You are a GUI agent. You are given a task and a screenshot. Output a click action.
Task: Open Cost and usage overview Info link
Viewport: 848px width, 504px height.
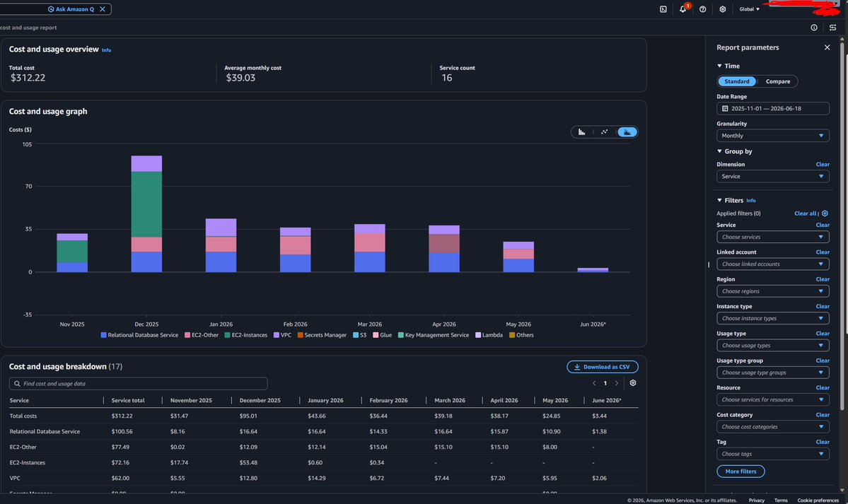click(x=107, y=50)
